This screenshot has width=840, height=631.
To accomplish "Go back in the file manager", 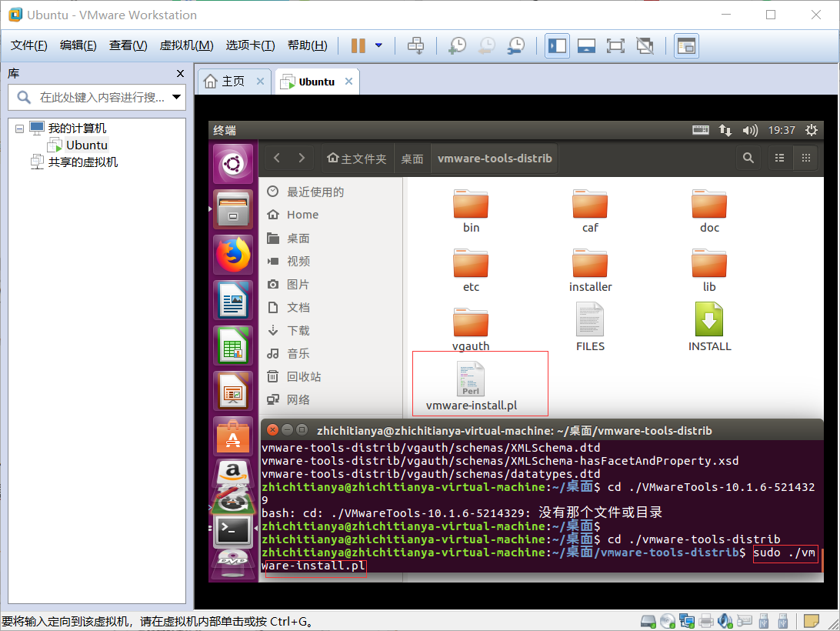I will [277, 159].
